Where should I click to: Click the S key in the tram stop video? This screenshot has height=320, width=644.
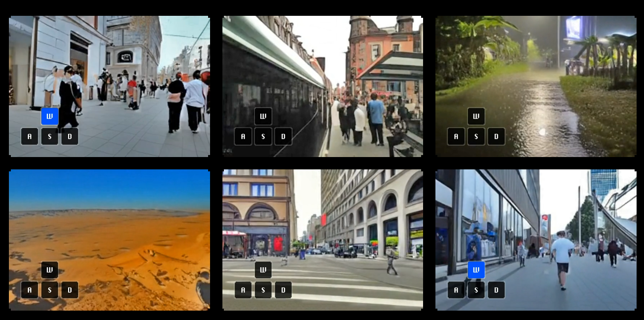(x=263, y=136)
